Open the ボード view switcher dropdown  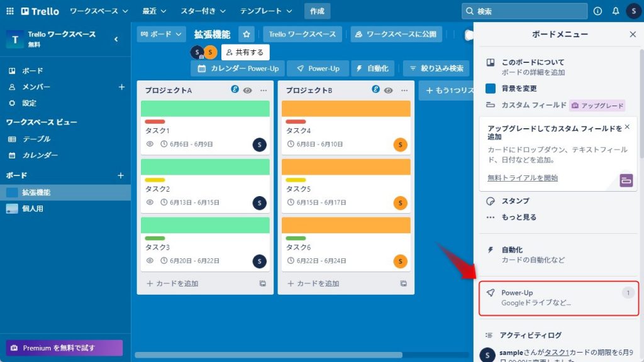click(161, 34)
